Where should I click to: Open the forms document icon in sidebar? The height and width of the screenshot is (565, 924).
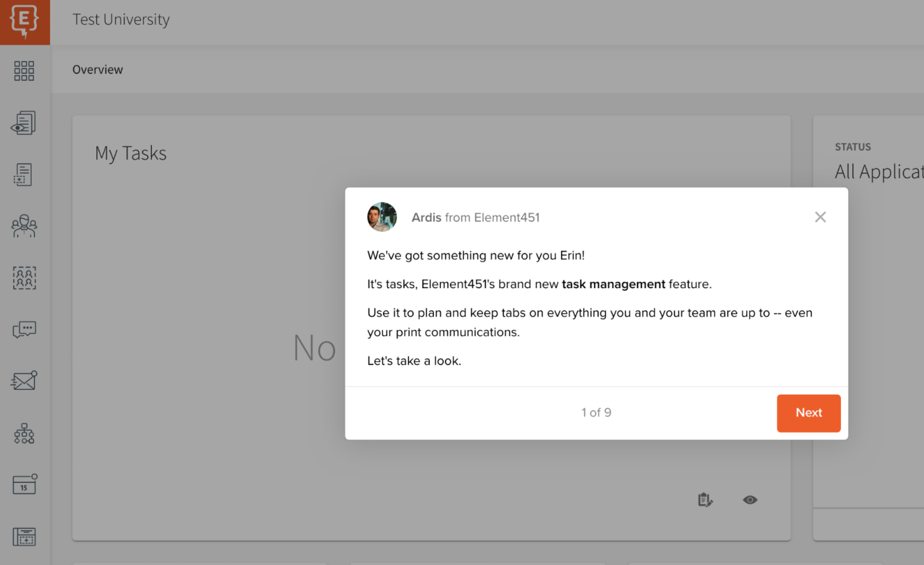pos(23,175)
